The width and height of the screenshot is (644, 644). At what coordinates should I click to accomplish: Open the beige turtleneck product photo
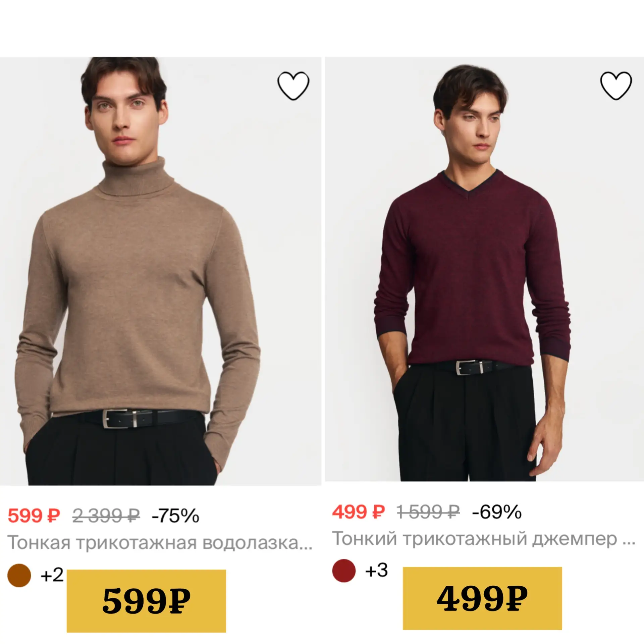pyautogui.click(x=161, y=271)
